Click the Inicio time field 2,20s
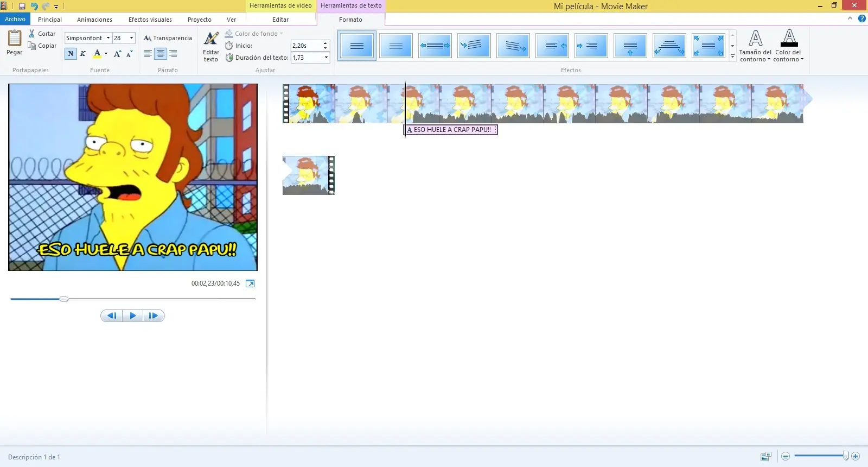This screenshot has height=467, width=868. point(307,46)
